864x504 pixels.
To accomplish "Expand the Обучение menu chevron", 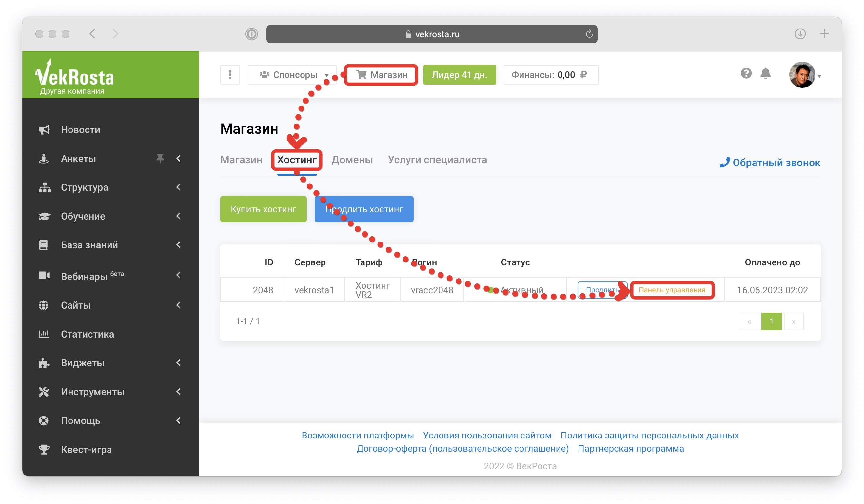I will [179, 216].
